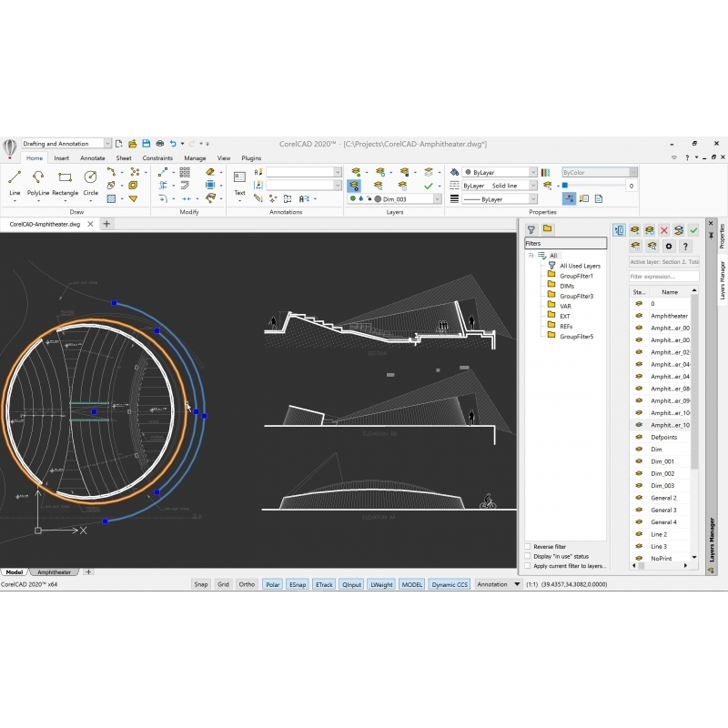Select the GroupFilter3 filter item
Screen dimensions: 728x728
576,296
